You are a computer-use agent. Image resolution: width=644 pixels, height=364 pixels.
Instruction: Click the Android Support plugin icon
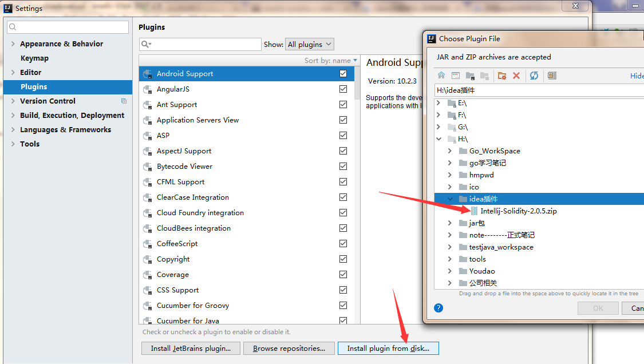tap(148, 74)
